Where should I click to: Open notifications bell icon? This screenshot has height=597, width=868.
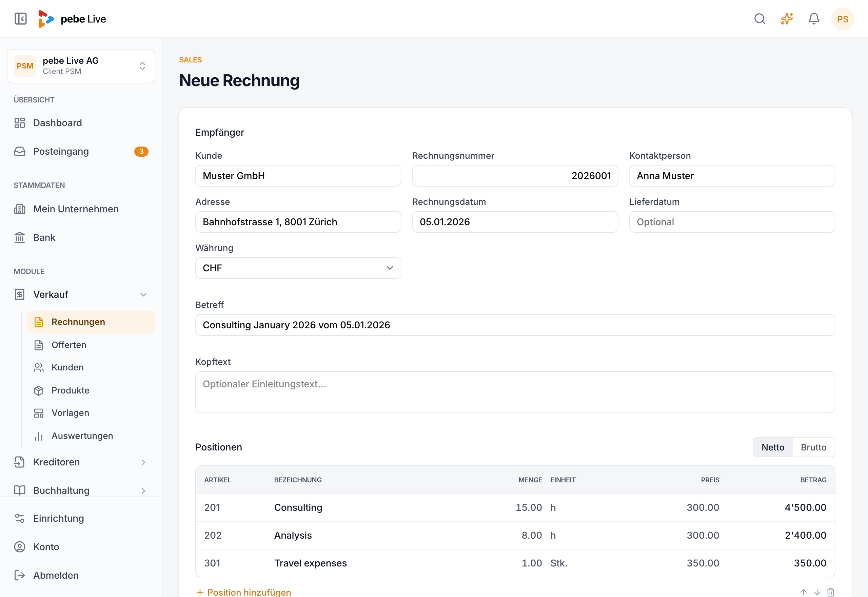tap(814, 19)
